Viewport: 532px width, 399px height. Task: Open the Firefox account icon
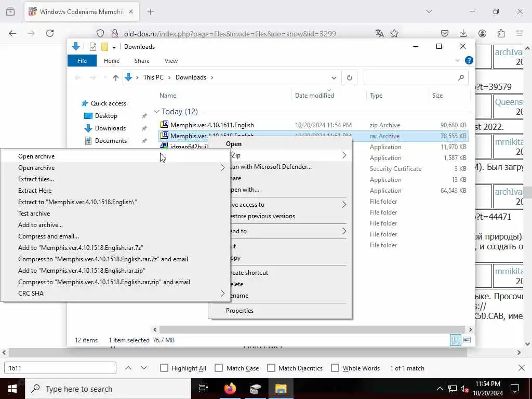point(482,33)
